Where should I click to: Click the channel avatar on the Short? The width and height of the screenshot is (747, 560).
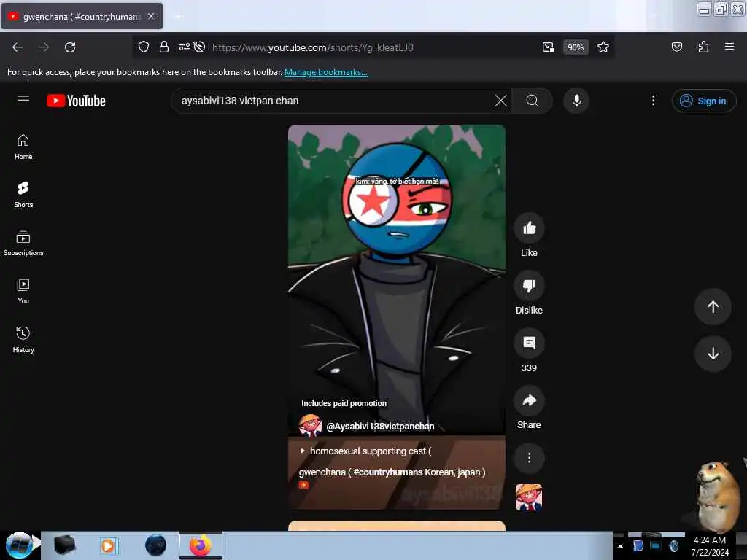tap(310, 425)
